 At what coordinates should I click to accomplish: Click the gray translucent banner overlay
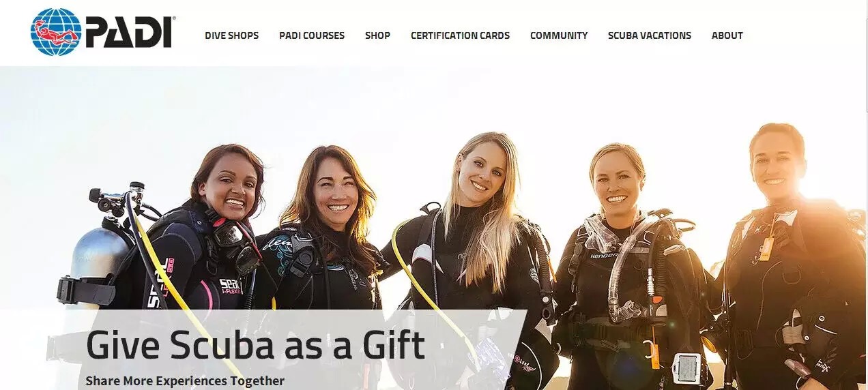pyautogui.click(x=300, y=350)
